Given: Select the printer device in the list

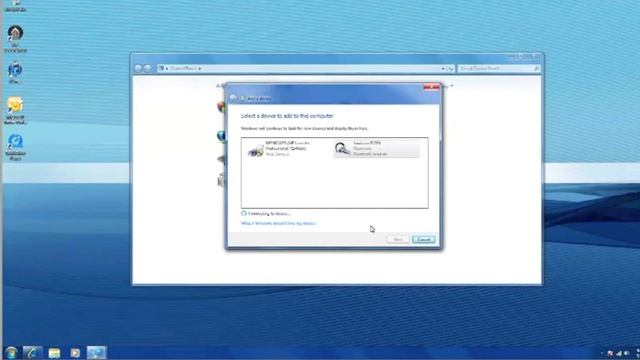Looking at the screenshot, I should click(285, 149).
